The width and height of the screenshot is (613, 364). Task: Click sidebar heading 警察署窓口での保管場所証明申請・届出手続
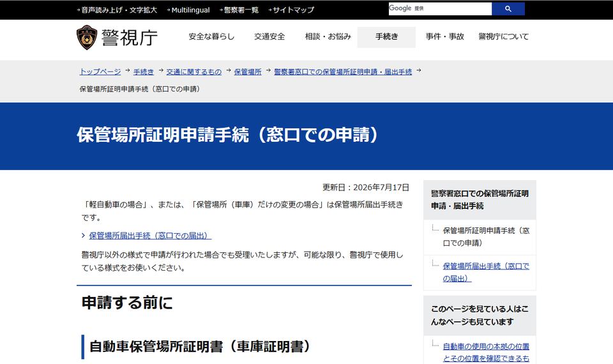[x=480, y=199]
